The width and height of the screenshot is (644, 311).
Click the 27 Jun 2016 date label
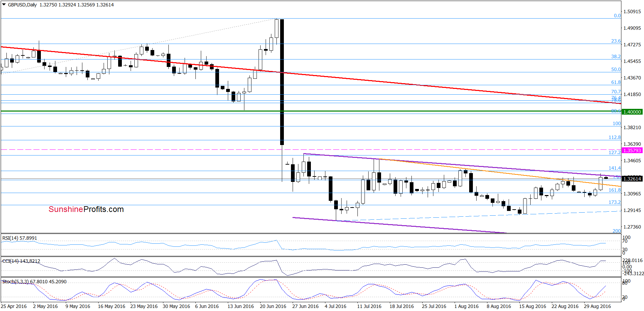tap(305, 306)
